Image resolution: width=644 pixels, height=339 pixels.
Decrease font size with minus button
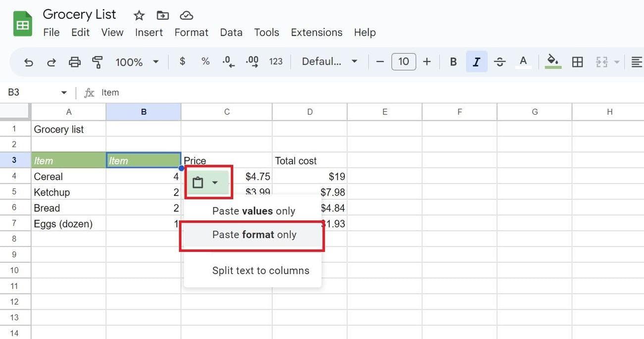coord(380,61)
